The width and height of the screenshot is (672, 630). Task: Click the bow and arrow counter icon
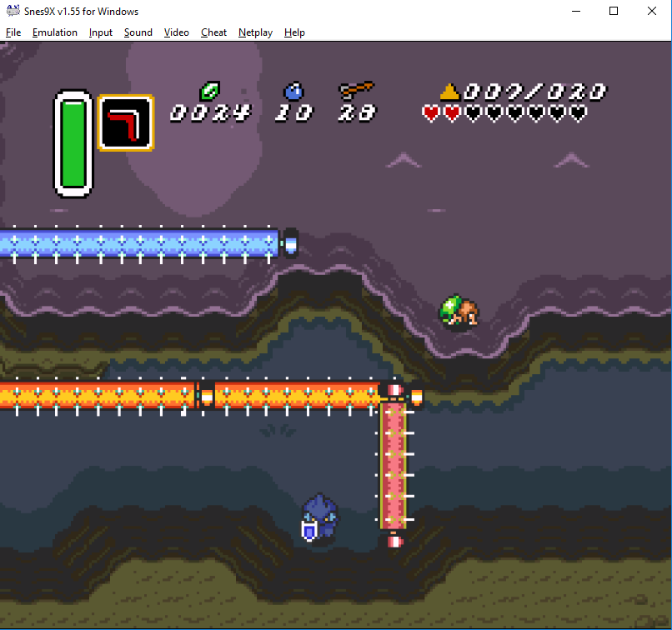357,89
